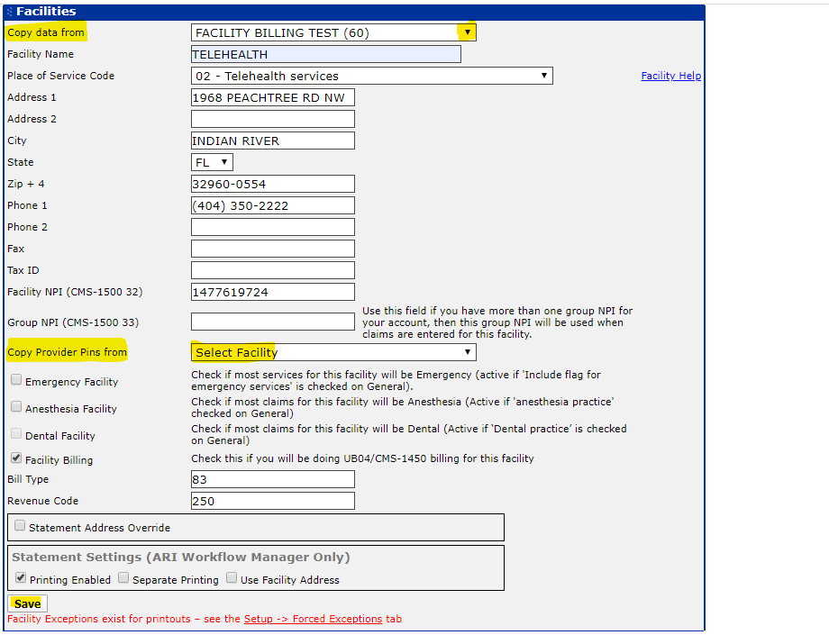This screenshot has height=644, width=829.
Task: Click the City field with INDIAN RIVER
Action: click(x=273, y=141)
